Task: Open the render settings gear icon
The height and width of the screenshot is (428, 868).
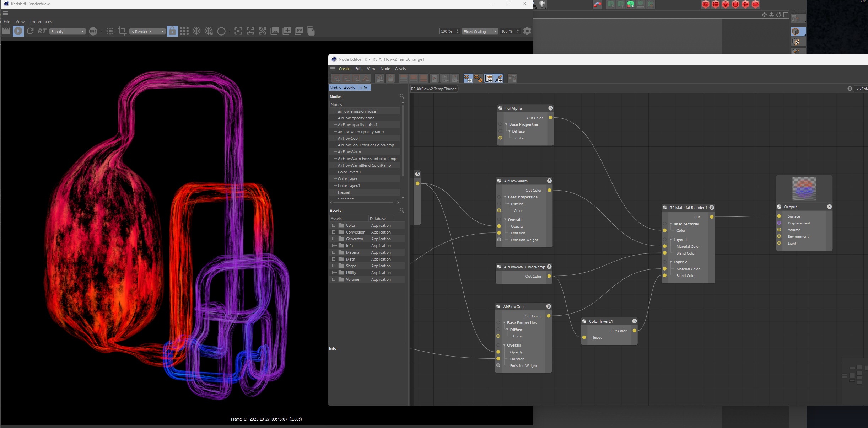Action: 527,31
